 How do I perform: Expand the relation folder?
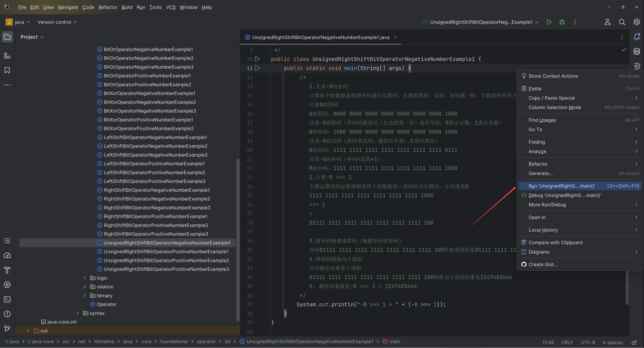(x=84, y=287)
